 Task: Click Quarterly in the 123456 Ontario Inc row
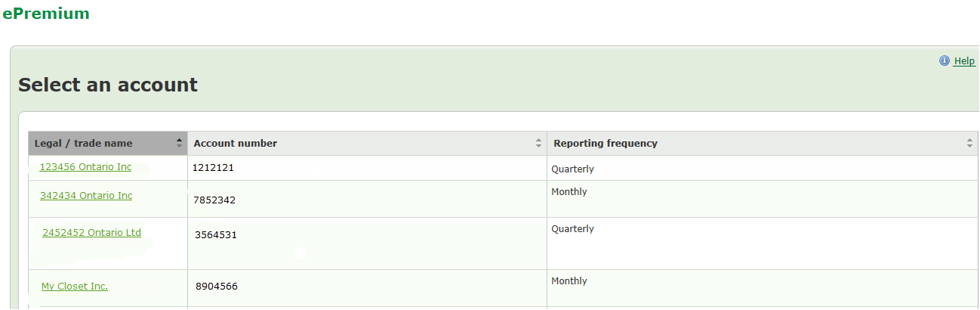coord(572,169)
